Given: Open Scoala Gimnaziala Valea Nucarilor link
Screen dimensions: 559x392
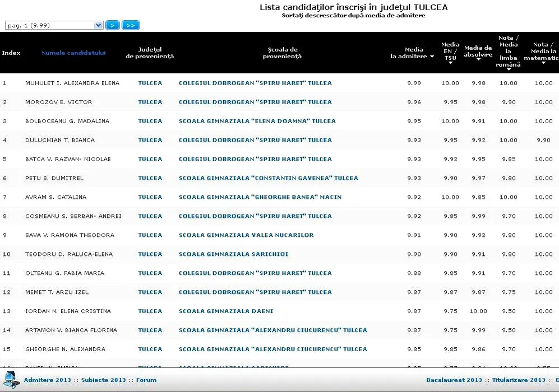Looking at the screenshot, I should pos(246,235).
